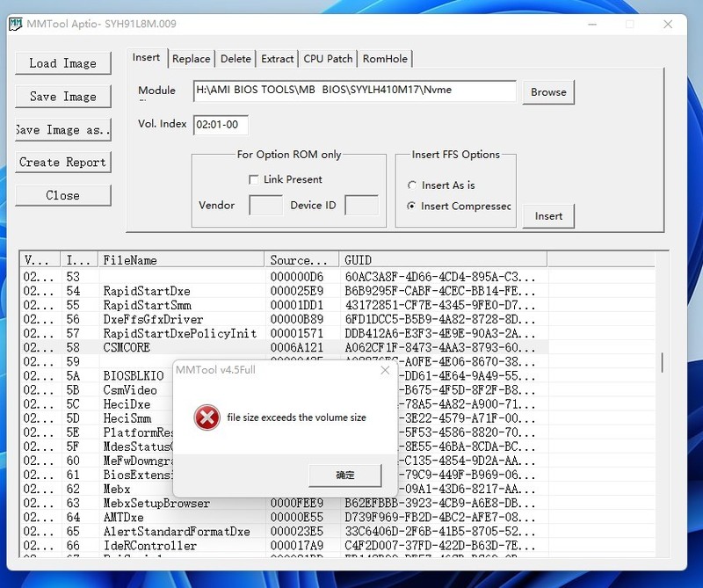The width and height of the screenshot is (703, 588).
Task: Select the RapidStartDxePolicyInit row
Action: [284, 334]
